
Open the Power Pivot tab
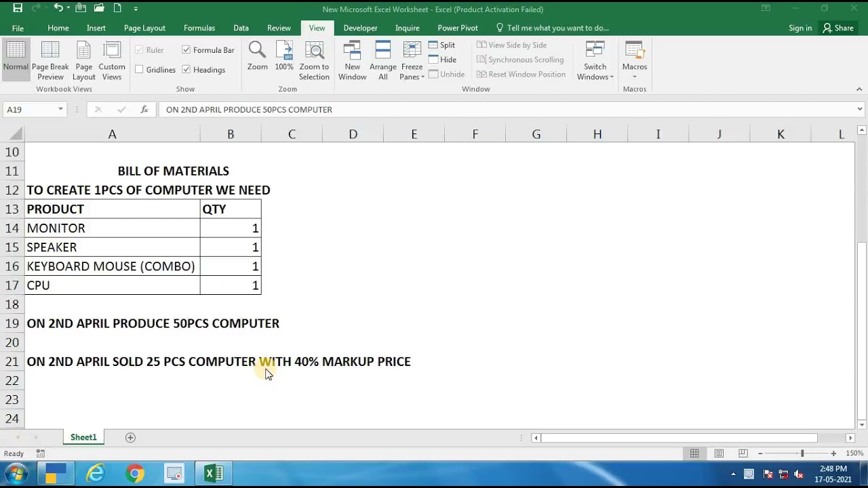[458, 28]
